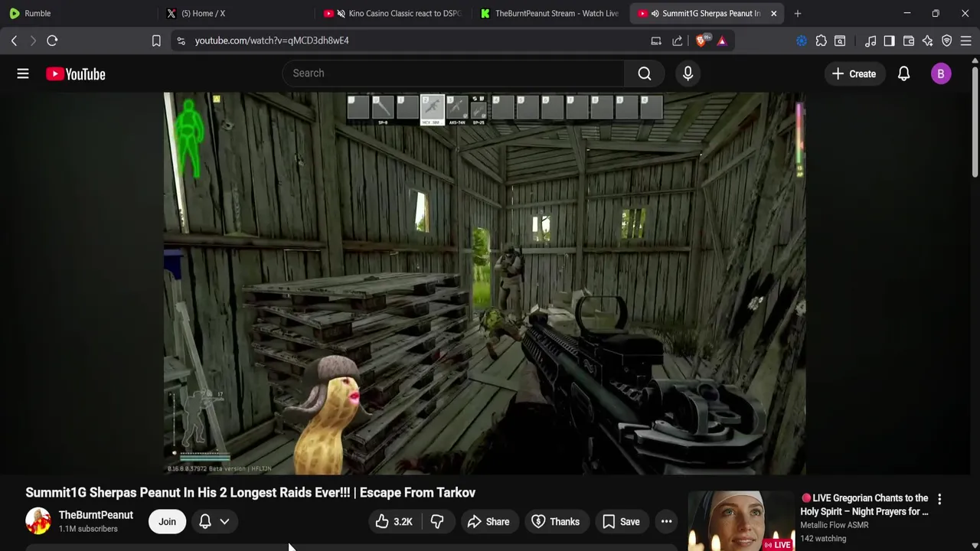Click the Create button

coord(854,73)
